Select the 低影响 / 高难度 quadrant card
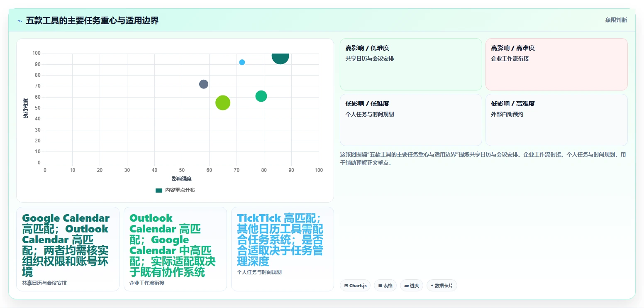644x308 pixels. click(x=556, y=120)
